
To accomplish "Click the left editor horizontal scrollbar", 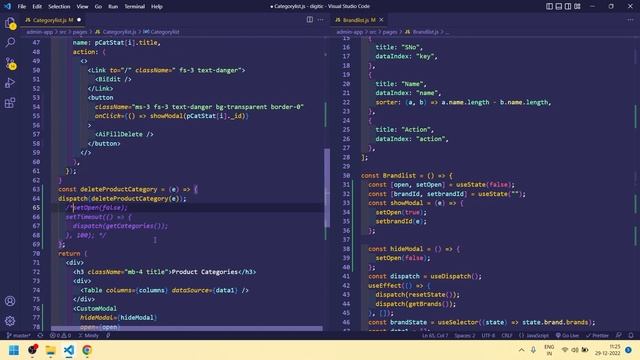I will pyautogui.click(x=187, y=328).
